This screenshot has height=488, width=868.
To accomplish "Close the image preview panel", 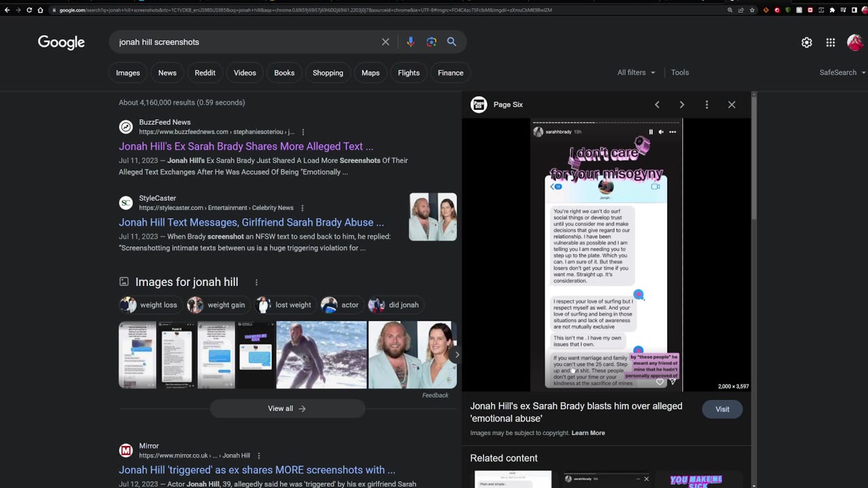I will pyautogui.click(x=732, y=104).
